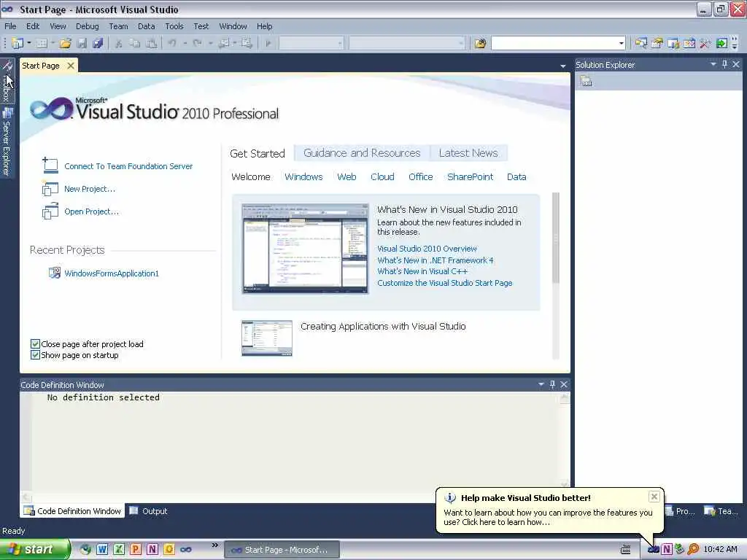This screenshot has height=560, width=747.
Task: Click the New Project toolbar icon
Action: click(x=17, y=43)
